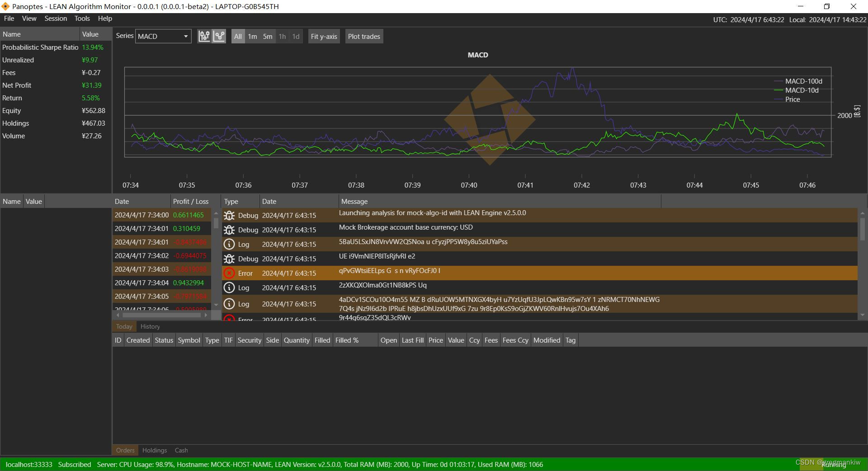Click the Last Fill column header

tap(413, 340)
